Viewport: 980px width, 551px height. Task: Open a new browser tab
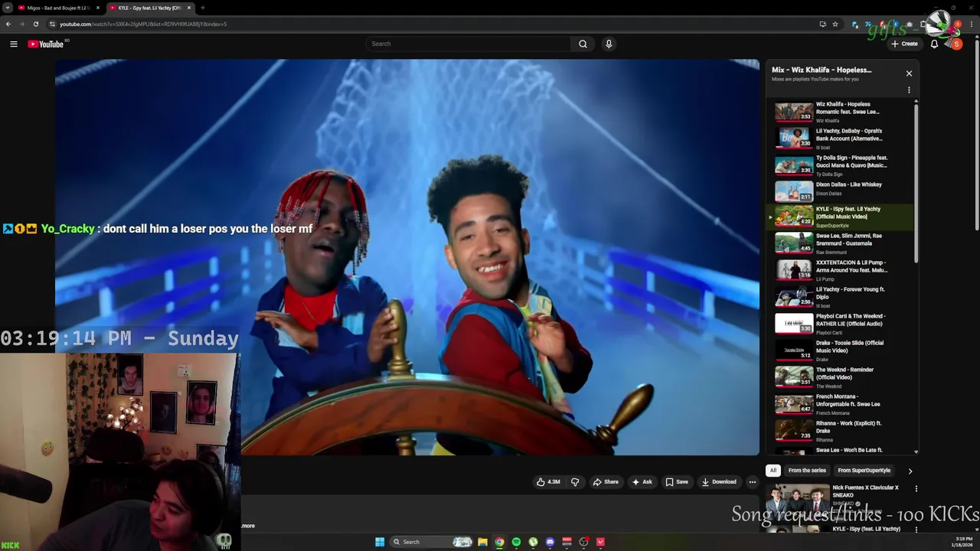pos(202,8)
